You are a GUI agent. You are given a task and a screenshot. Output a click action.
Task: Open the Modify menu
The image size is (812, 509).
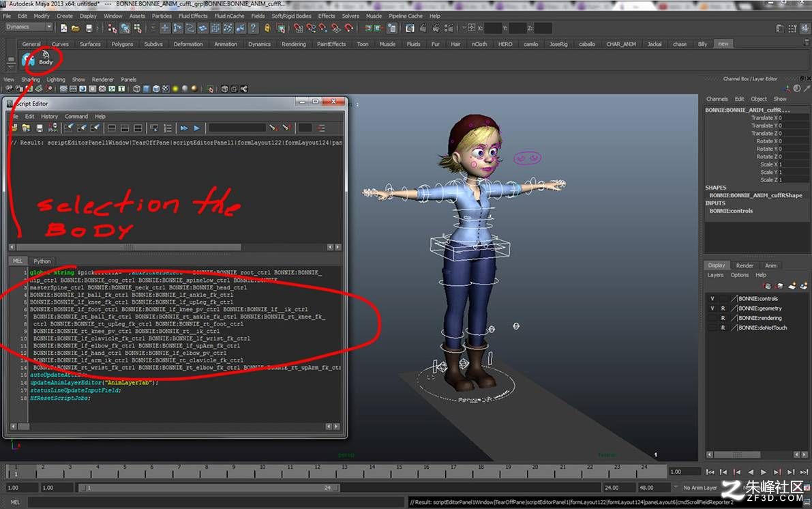coord(42,16)
